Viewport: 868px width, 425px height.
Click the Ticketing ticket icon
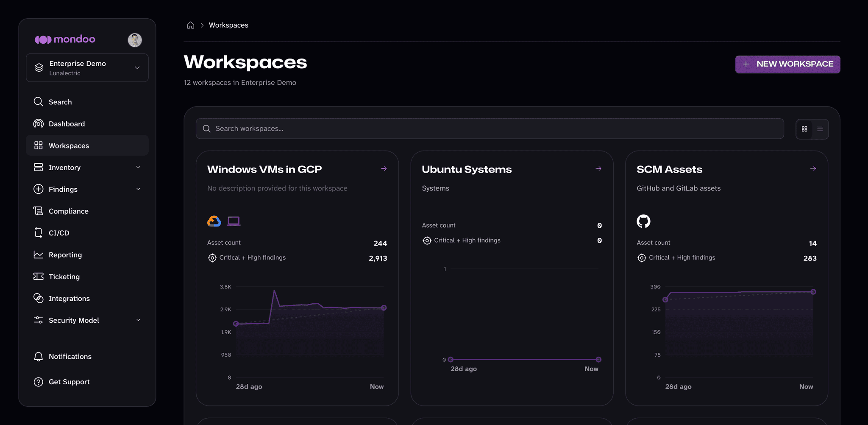(x=38, y=276)
